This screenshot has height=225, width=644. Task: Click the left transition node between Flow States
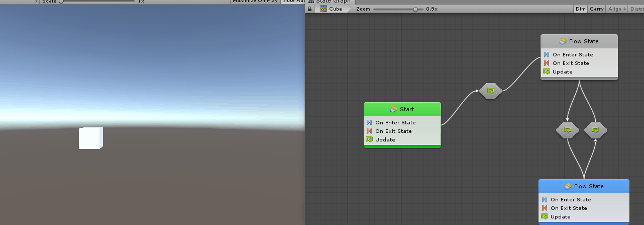(568, 130)
